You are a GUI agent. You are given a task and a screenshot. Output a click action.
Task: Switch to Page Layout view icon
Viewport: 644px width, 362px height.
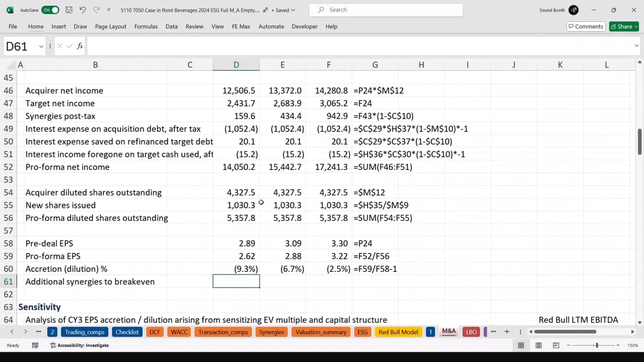[538, 345]
